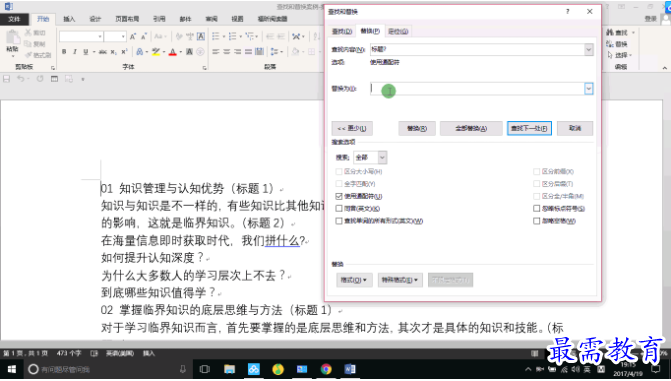Apply superscript formatting
The image size is (671, 381).
pyautogui.click(x=124, y=52)
